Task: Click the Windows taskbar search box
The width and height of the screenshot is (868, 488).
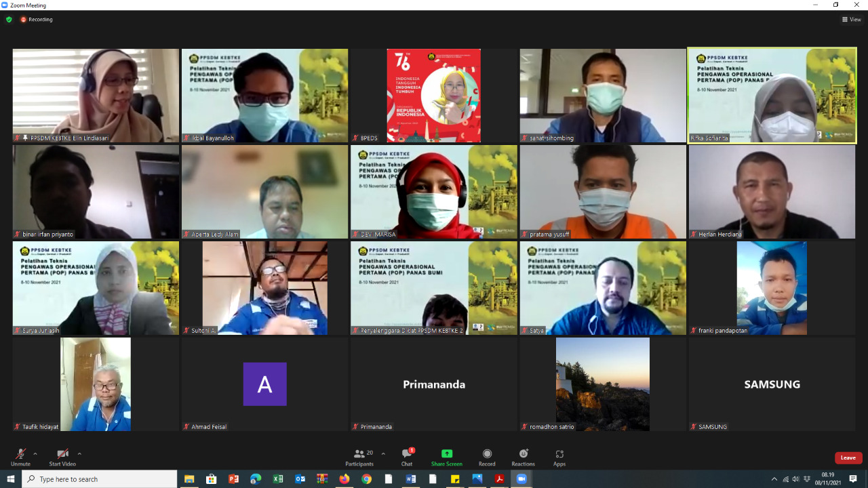Action: point(100,479)
